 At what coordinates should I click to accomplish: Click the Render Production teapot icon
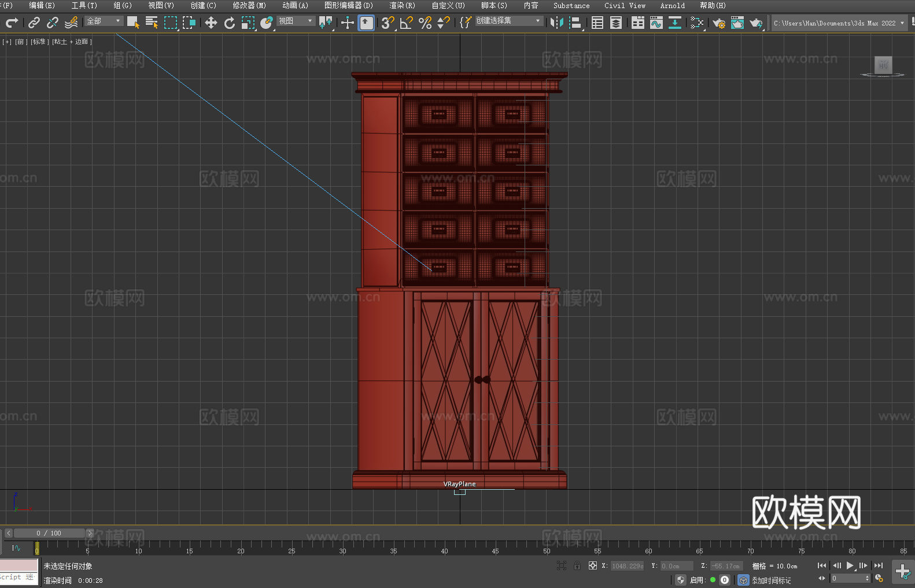[756, 23]
